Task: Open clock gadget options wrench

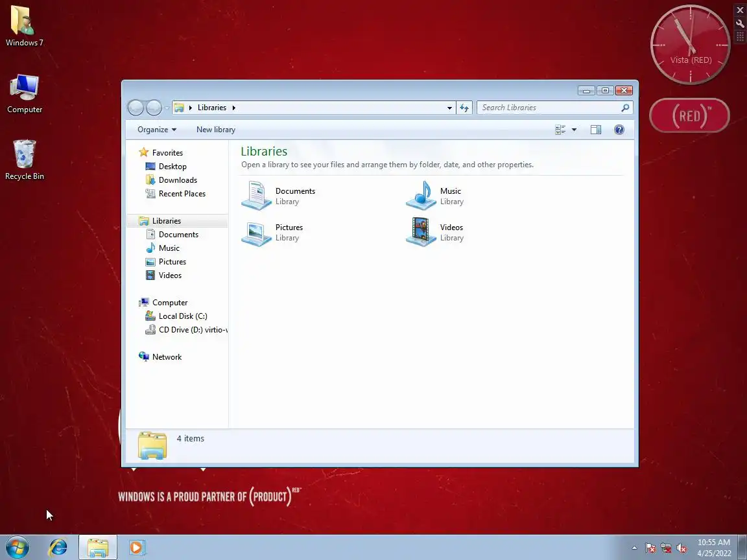Action: click(x=740, y=23)
